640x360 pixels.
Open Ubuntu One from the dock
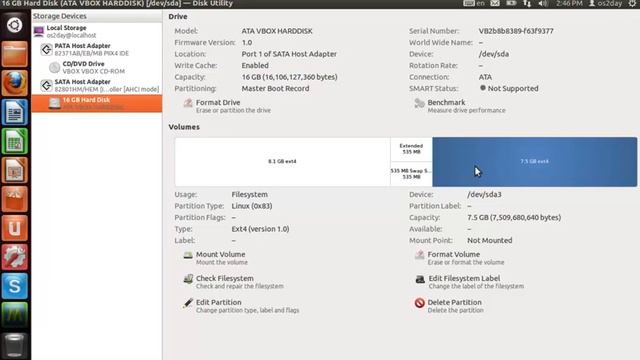pyautogui.click(x=15, y=228)
